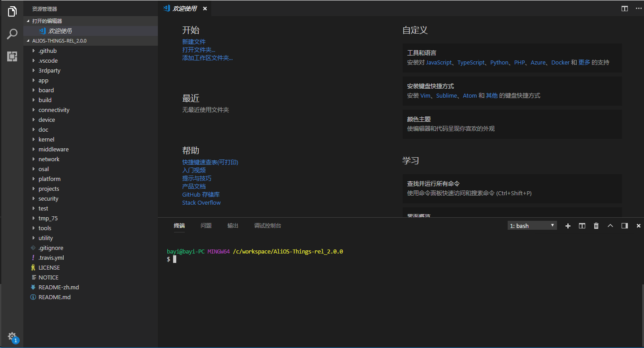
Task: Open the 产品文档 link
Action: click(194, 186)
